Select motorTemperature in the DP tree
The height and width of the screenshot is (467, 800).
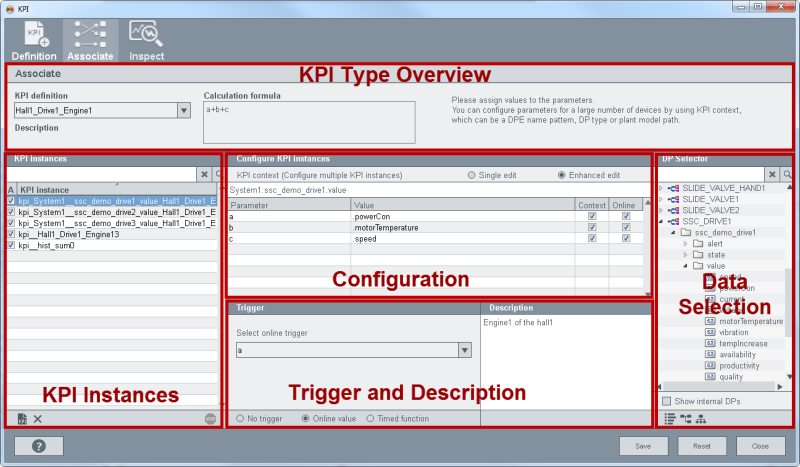click(x=750, y=321)
